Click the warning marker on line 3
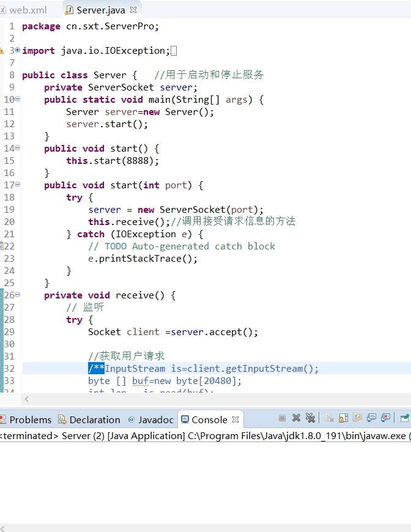Image resolution: width=411 pixels, height=532 pixels. coord(1,51)
